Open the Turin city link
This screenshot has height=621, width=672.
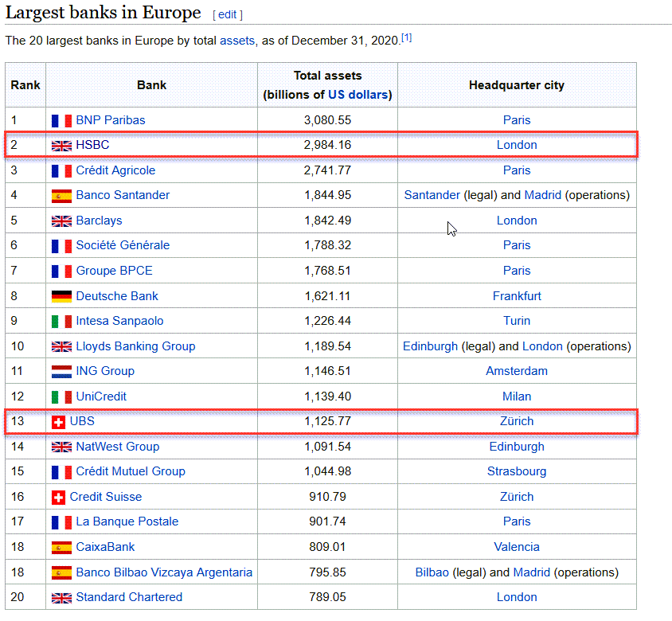pyautogui.click(x=517, y=321)
